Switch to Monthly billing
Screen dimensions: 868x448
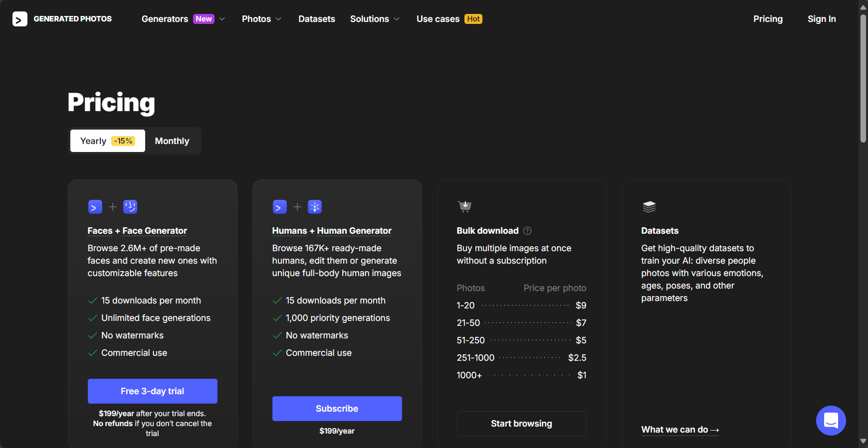(x=172, y=141)
